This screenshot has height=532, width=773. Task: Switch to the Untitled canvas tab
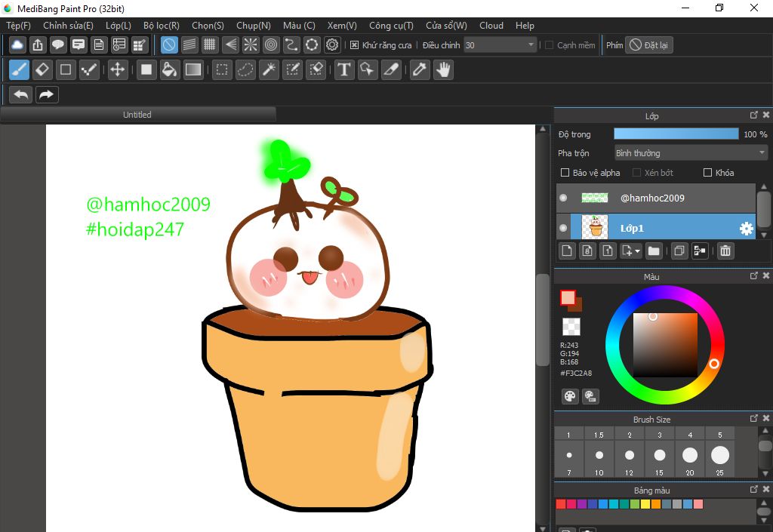(137, 115)
